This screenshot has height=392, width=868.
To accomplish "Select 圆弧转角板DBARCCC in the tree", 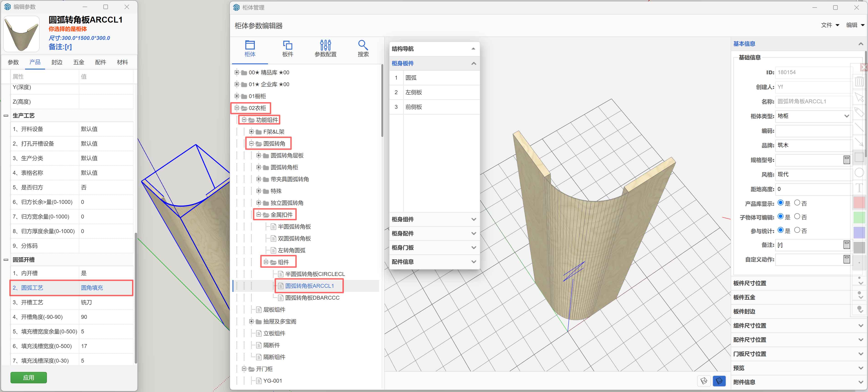I will tap(312, 298).
